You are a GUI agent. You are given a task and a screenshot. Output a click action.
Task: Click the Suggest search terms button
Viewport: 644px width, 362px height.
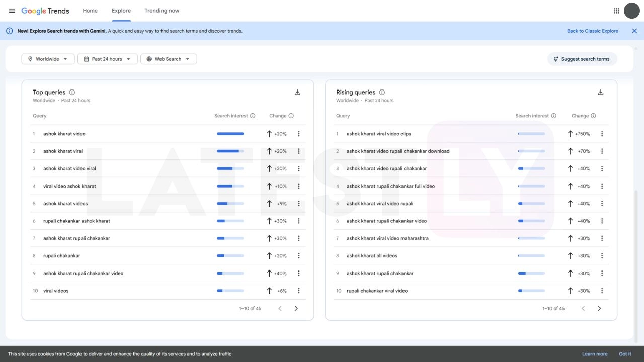tap(582, 59)
